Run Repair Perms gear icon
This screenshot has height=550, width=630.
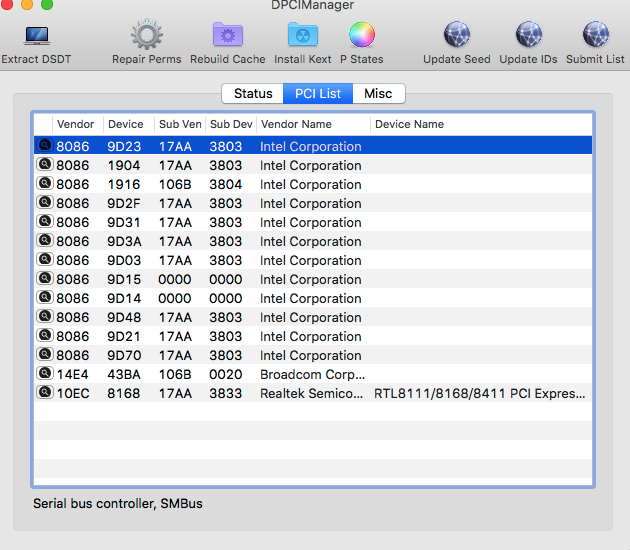(147, 36)
